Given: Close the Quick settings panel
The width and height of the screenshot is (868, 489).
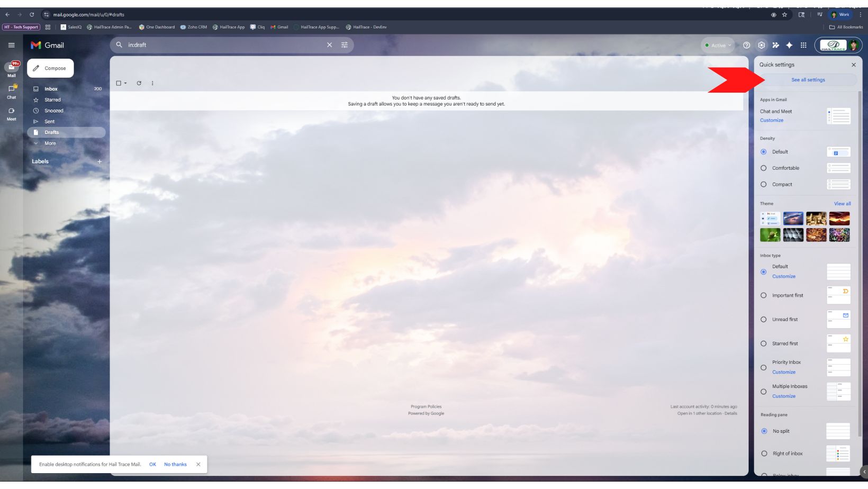Looking at the screenshot, I should point(853,65).
